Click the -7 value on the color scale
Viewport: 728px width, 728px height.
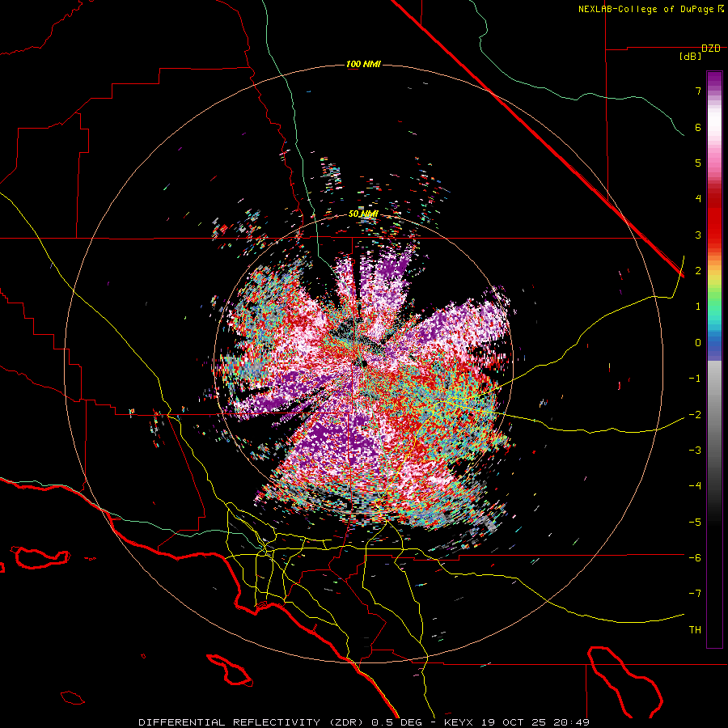(695, 594)
